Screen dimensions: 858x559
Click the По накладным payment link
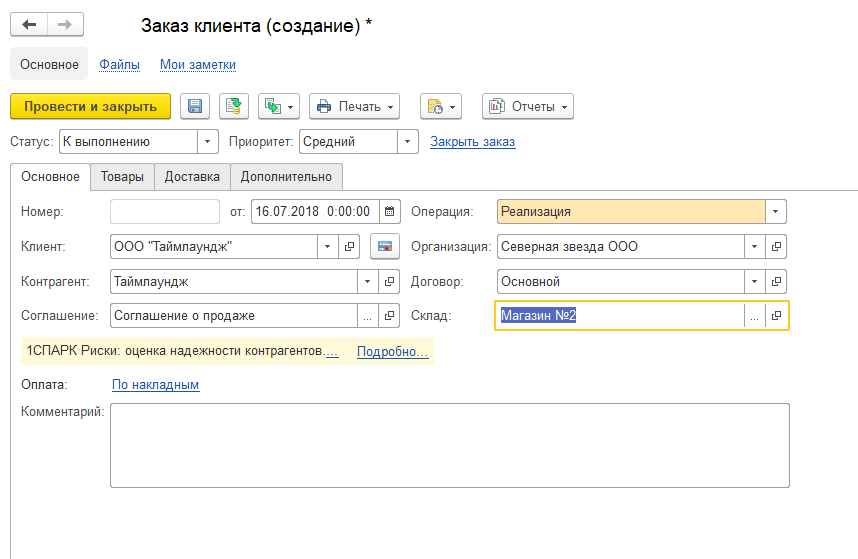(155, 385)
